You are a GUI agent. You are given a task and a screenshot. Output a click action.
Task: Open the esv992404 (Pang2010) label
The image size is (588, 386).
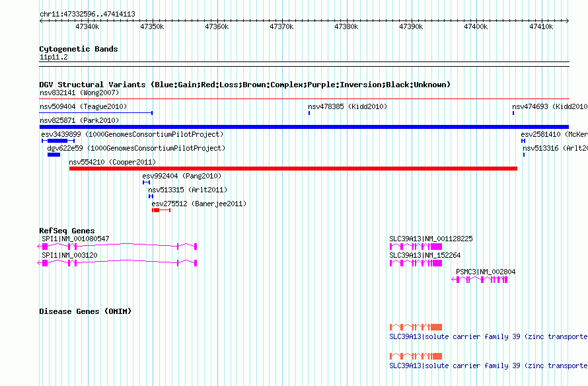point(182,176)
